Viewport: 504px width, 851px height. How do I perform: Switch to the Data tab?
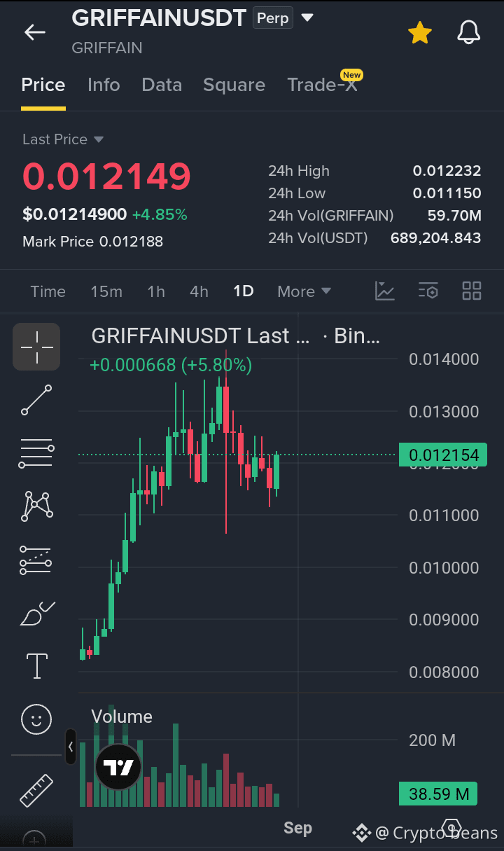[x=162, y=85]
